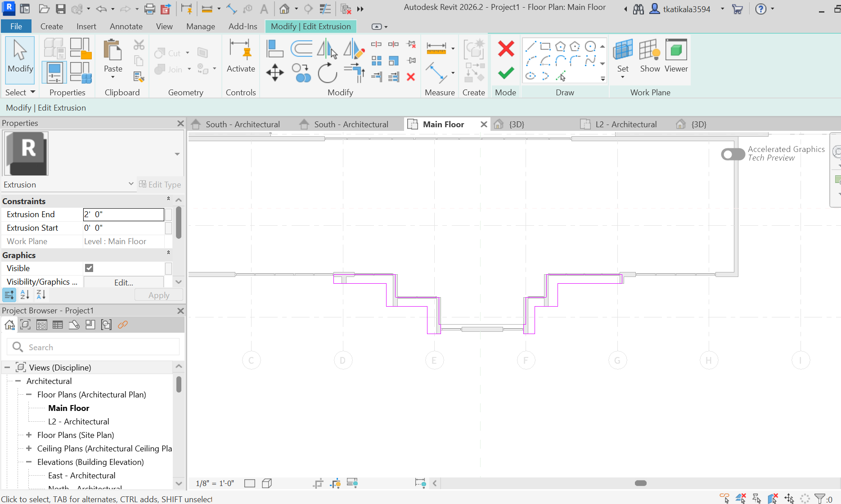
Task: Click view scale 1/8" = 1'-0"
Action: [x=215, y=483]
